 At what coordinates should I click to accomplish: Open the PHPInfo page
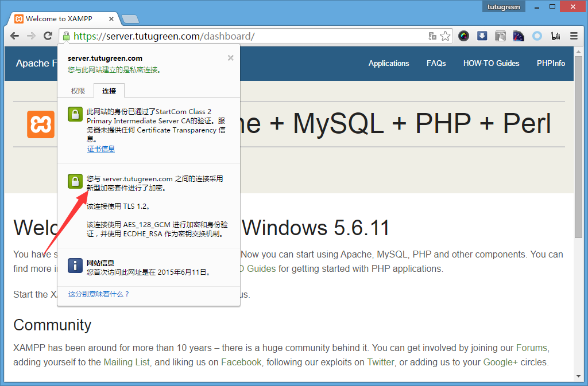click(x=551, y=63)
